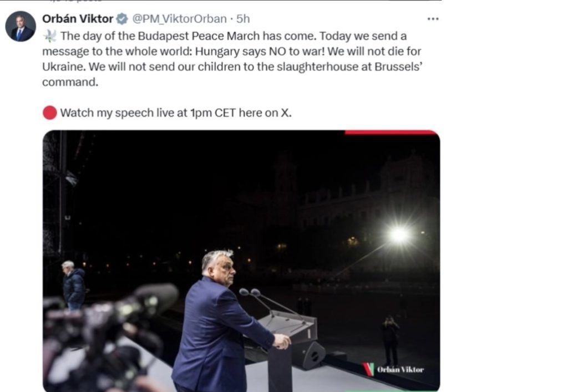Image resolution: width=568 pixels, height=392 pixels.
Task: Click the tricolor logo watermark in photo
Action: click(368, 369)
